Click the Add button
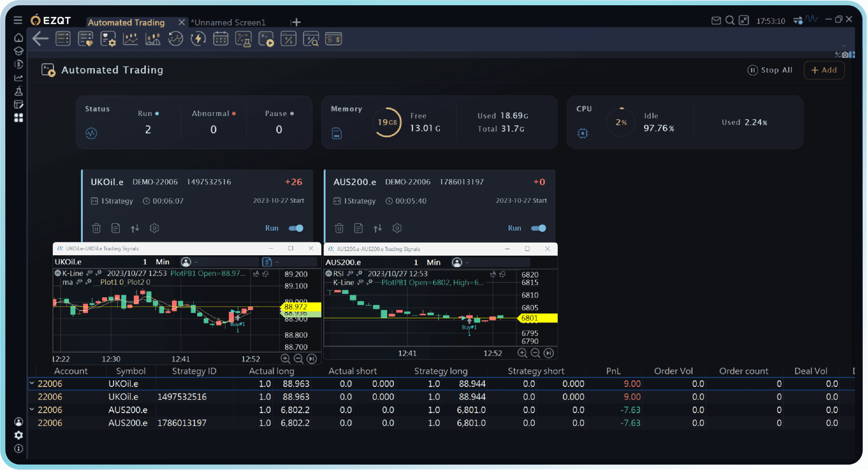The height and width of the screenshot is (470, 868). pyautogui.click(x=824, y=70)
